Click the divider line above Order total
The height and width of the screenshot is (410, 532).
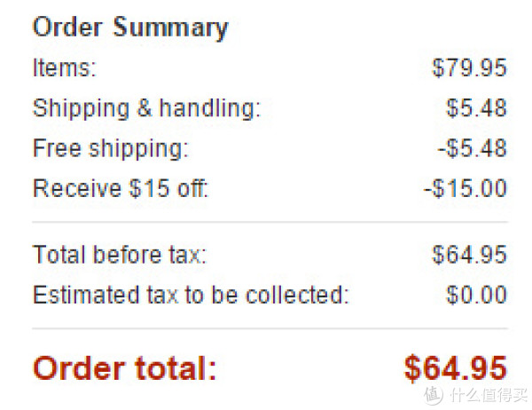point(270,328)
